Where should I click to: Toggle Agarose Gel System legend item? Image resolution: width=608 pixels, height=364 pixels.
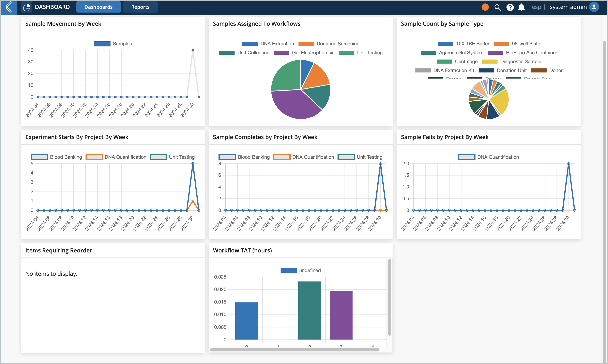452,53
